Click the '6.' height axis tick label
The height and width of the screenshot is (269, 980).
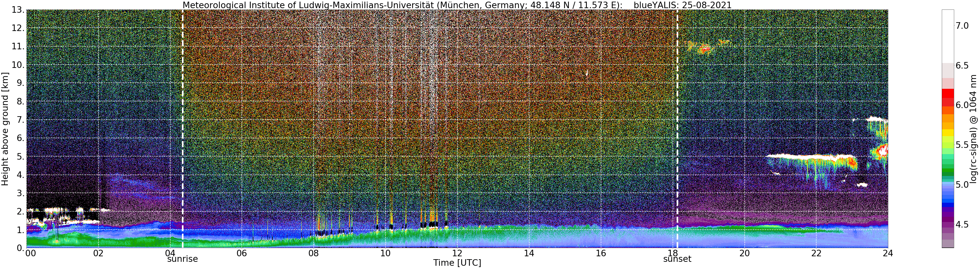tap(20, 138)
